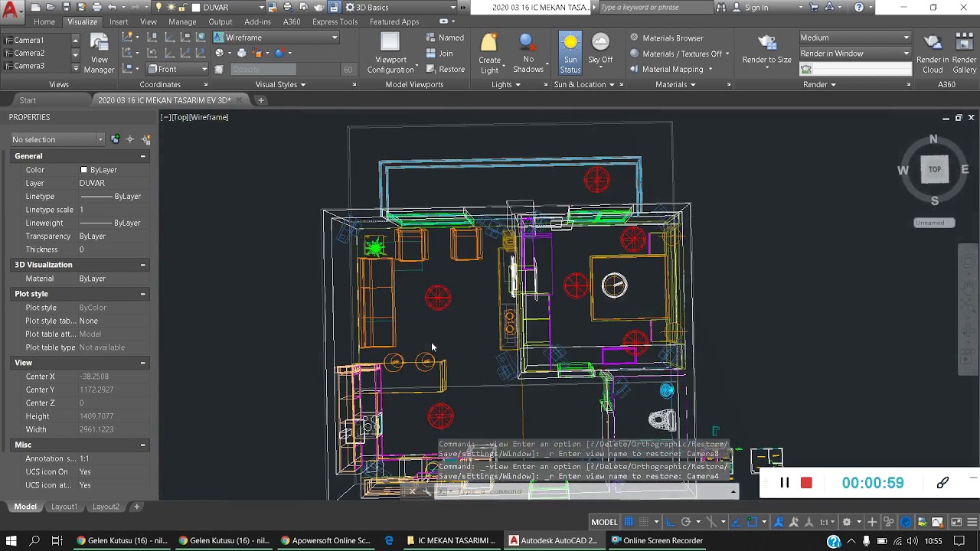
Task: Stop the screen recording
Action: [x=806, y=483]
